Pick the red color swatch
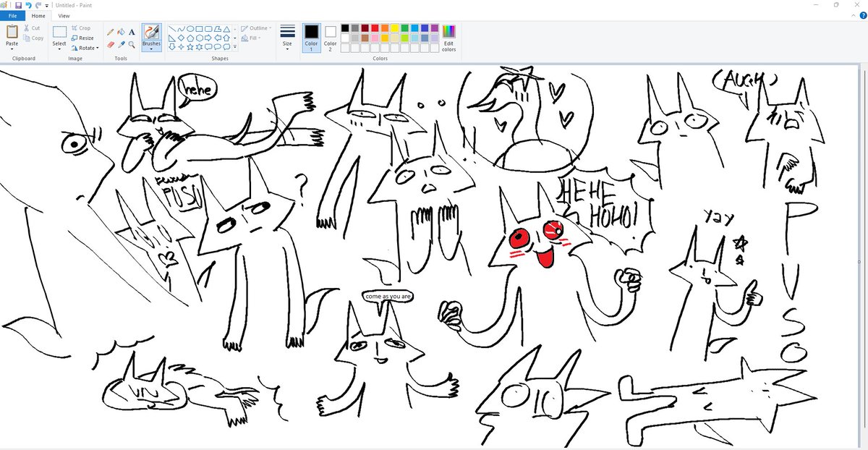 [375, 28]
